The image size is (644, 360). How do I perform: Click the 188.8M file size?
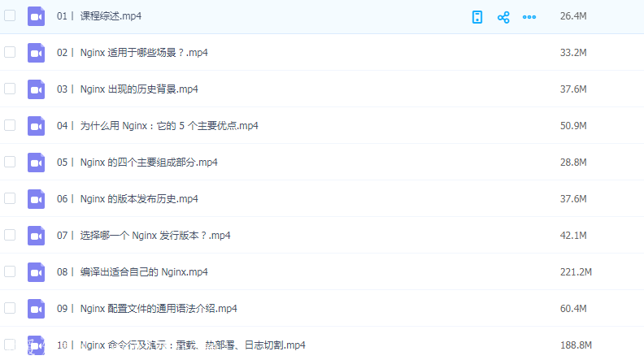pos(576,345)
